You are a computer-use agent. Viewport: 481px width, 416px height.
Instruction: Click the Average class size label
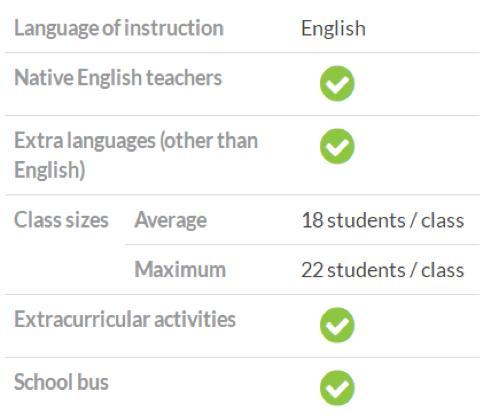[171, 221]
